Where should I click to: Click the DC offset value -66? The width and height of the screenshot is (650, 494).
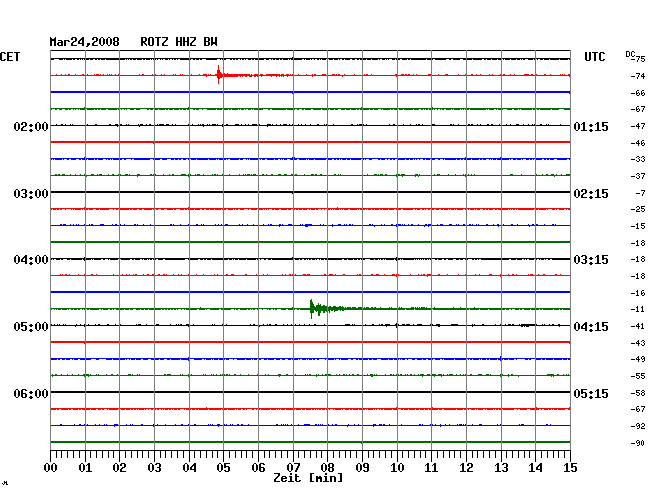[x=638, y=93]
